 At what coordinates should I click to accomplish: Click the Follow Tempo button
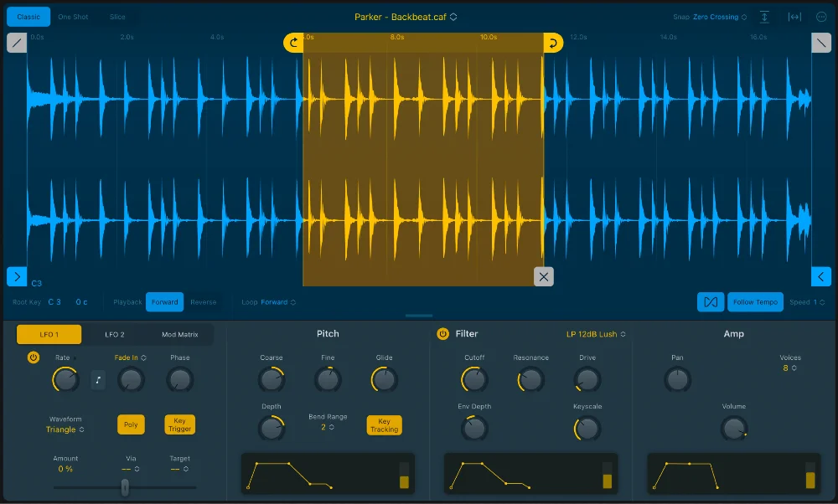point(755,302)
